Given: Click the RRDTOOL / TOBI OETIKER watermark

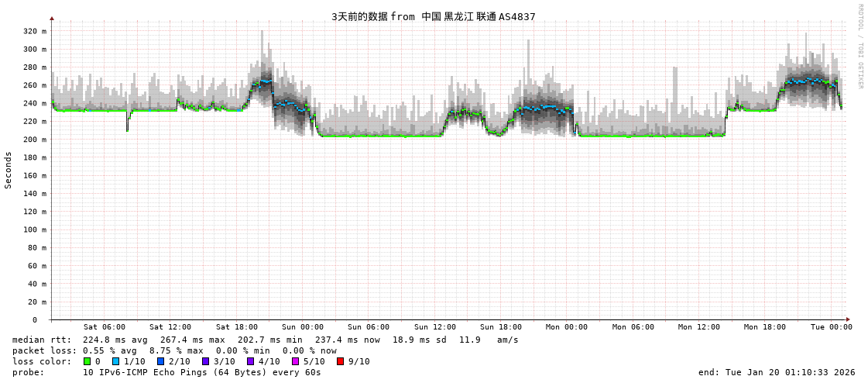Looking at the screenshot, I should [x=859, y=47].
